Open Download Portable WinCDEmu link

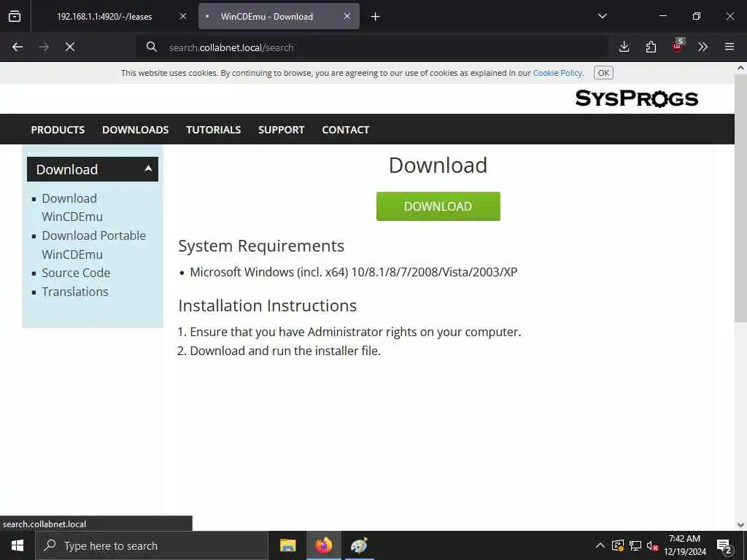(94, 245)
